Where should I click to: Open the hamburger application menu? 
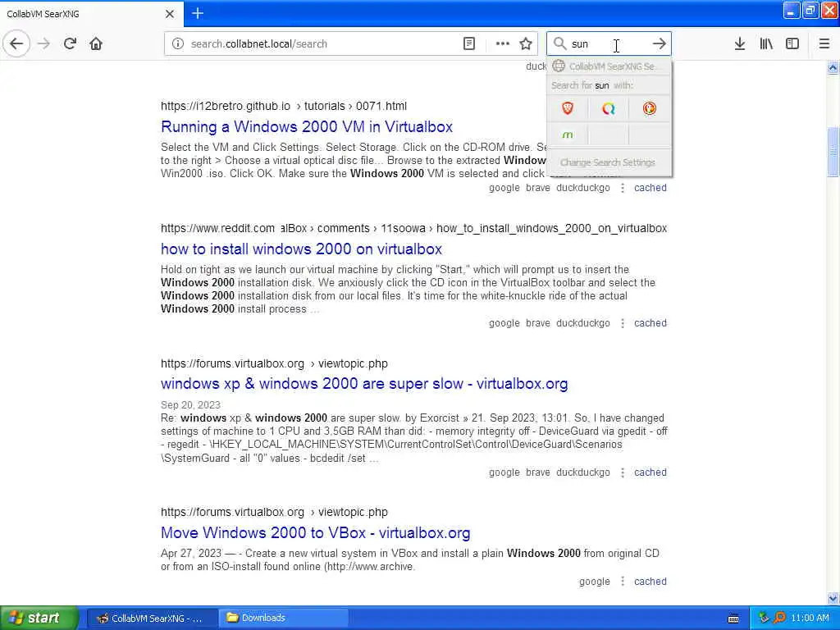point(824,44)
